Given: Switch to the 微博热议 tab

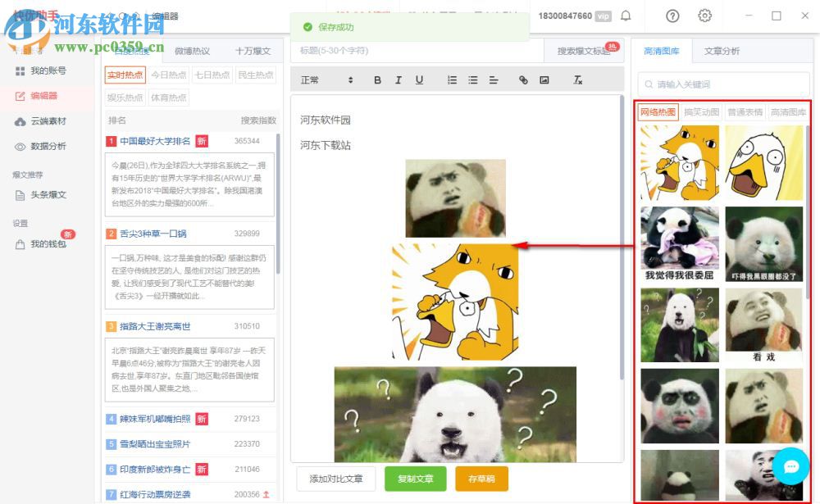Looking at the screenshot, I should tap(192, 51).
